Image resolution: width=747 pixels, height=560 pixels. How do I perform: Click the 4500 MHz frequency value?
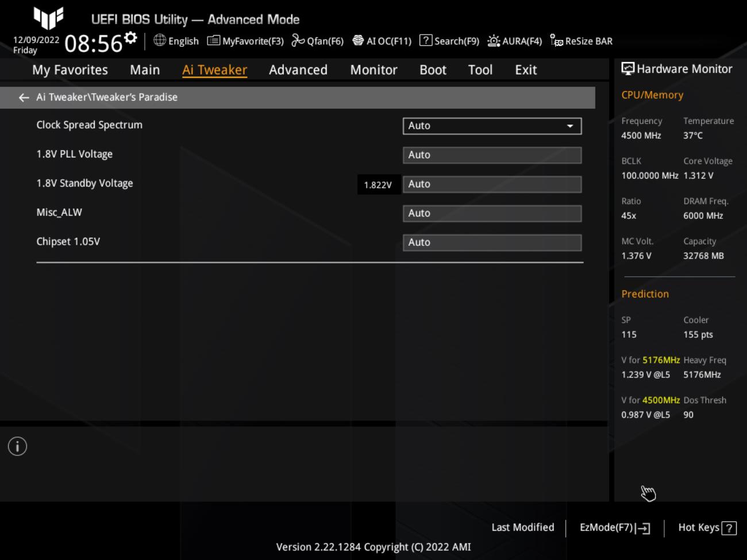click(x=641, y=136)
